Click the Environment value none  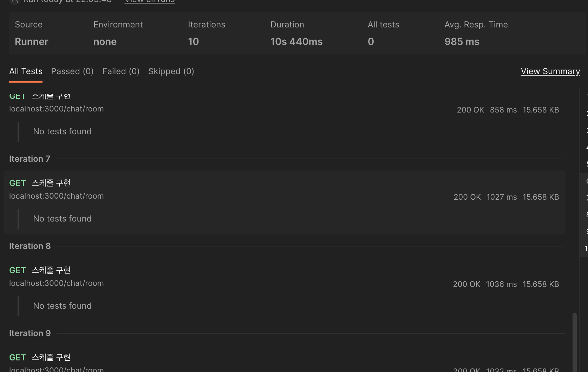pos(105,42)
